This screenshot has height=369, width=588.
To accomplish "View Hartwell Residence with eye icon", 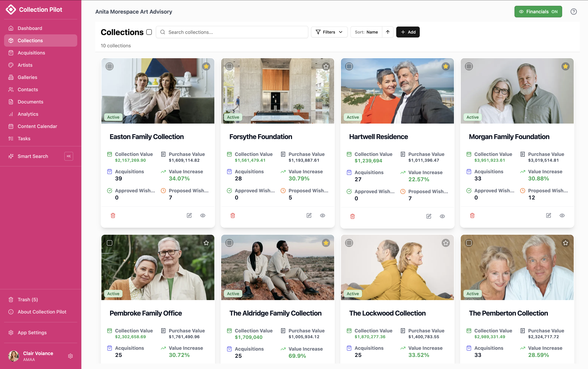I will (x=442, y=216).
